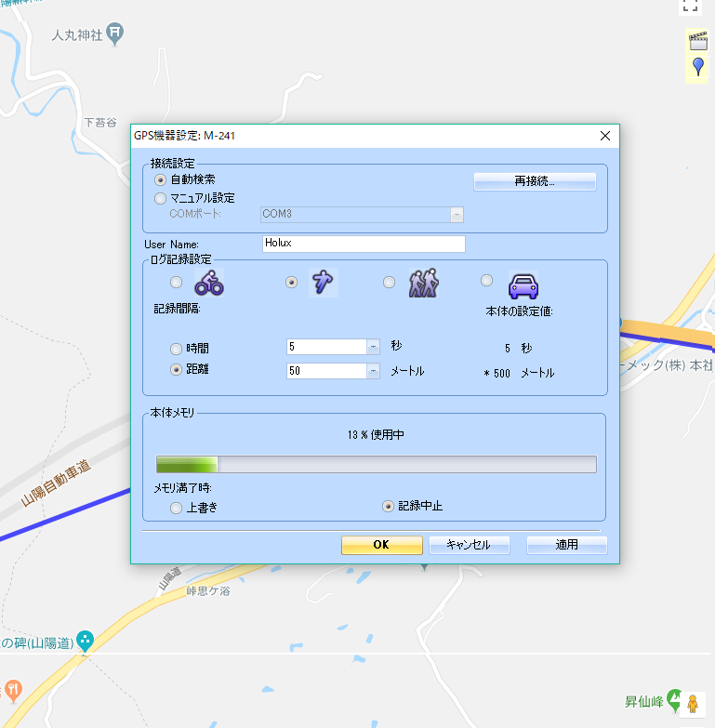Open the distance meters dropdown arrow
Screen dimensions: 715x728
(373, 371)
